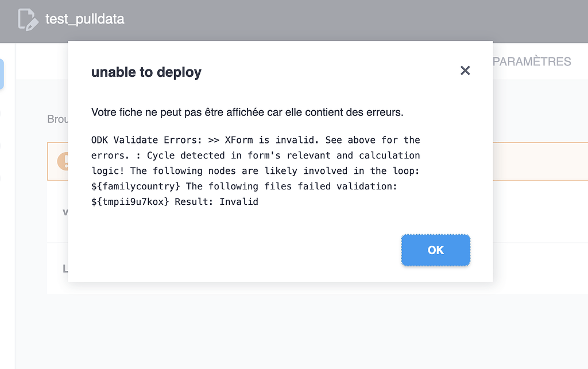Viewport: 588px width, 369px height.
Task: Switch to the PARAMÈTRES tab
Action: [532, 61]
